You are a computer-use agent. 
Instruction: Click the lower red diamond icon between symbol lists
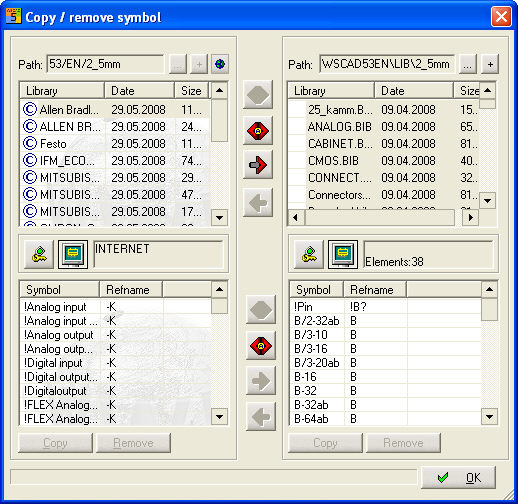[261, 345]
